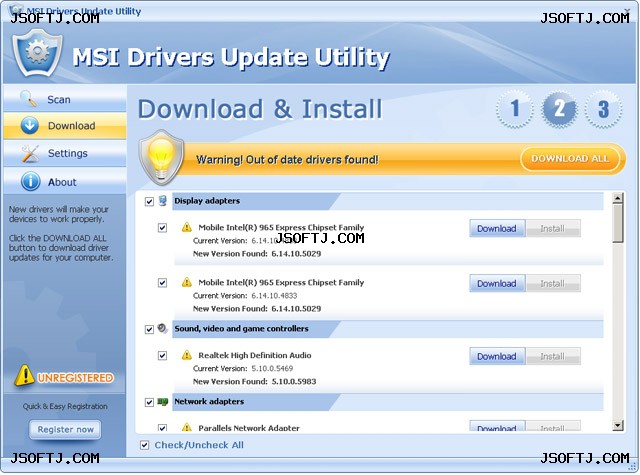
Task: Click Install for Realtek audio driver
Action: [553, 356]
